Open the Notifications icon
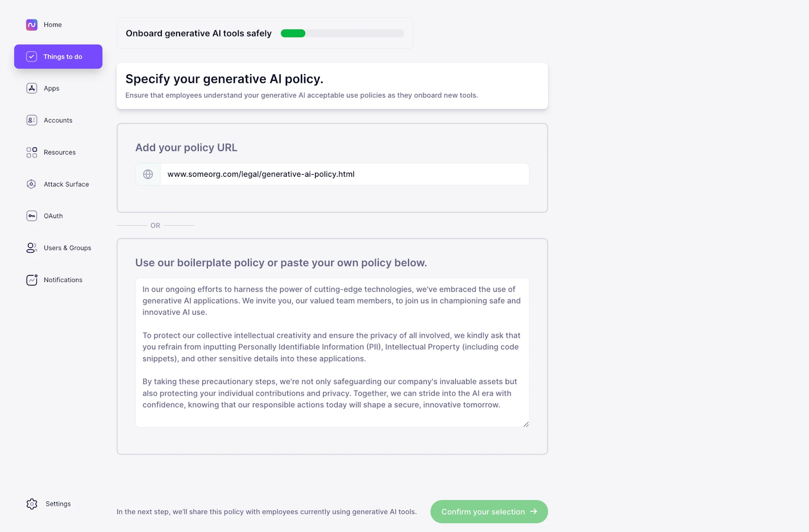Screen dimensions: 809x532 click(x=31, y=279)
